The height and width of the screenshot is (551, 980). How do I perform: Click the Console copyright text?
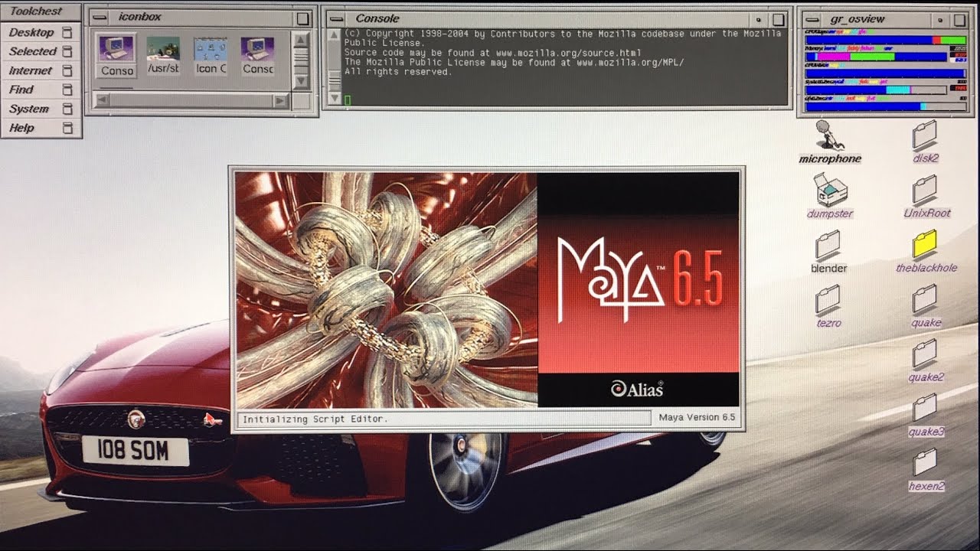pos(563,38)
